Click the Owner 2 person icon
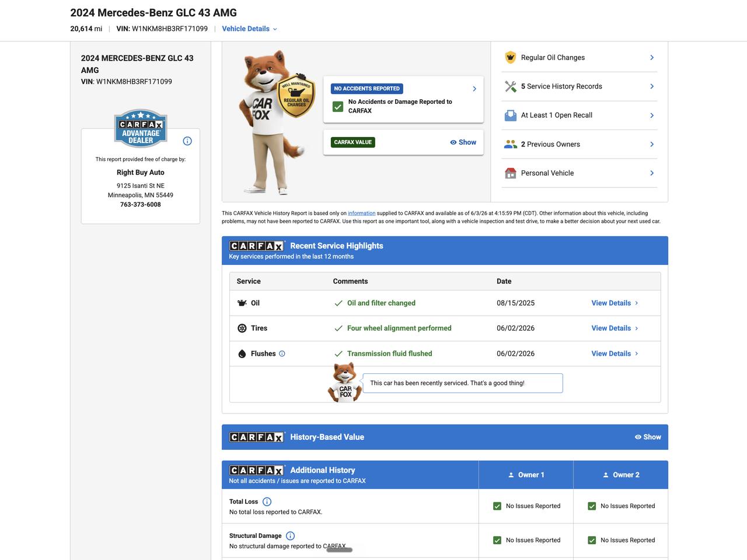 pyautogui.click(x=606, y=475)
